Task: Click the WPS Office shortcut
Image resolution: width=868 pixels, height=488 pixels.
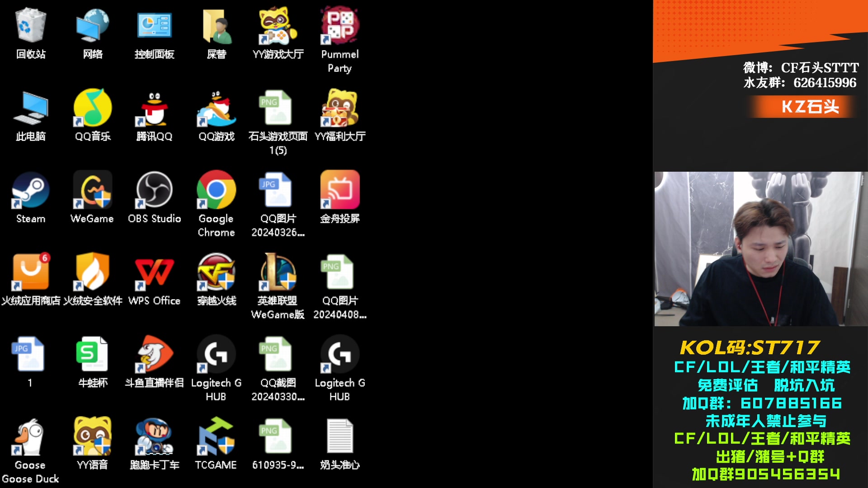Action: (154, 272)
